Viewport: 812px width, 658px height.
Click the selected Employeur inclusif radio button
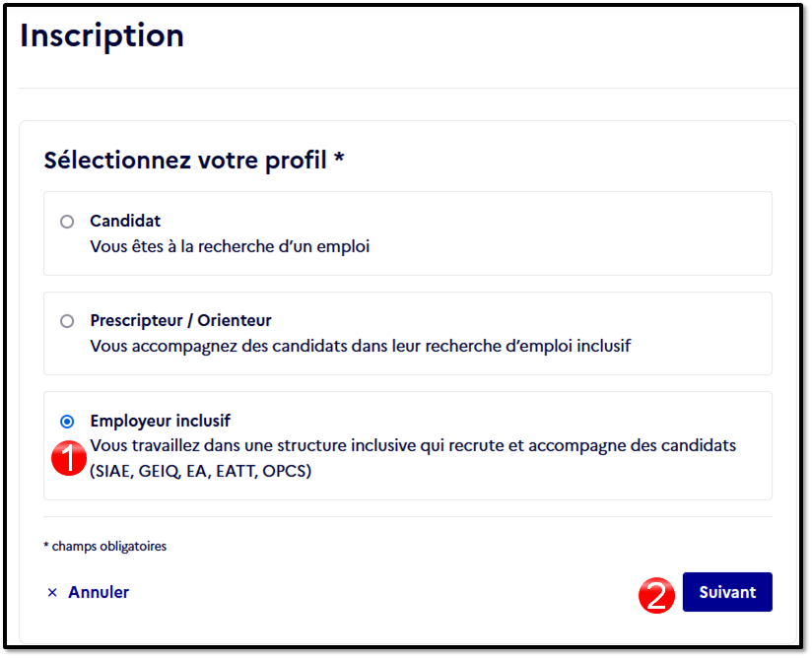67,422
